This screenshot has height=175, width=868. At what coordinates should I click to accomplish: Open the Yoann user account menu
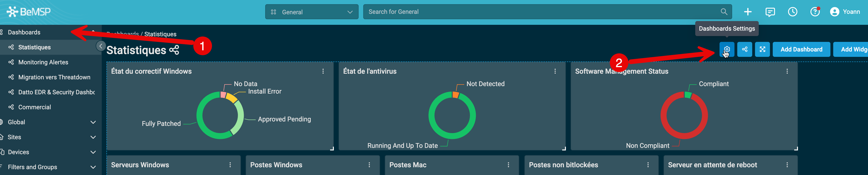[845, 12]
